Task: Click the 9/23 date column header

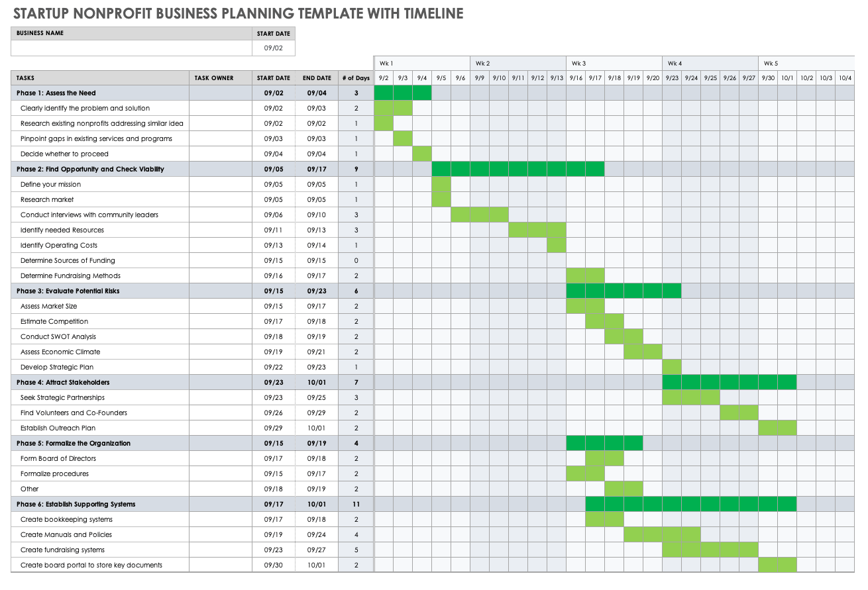Action: point(672,78)
